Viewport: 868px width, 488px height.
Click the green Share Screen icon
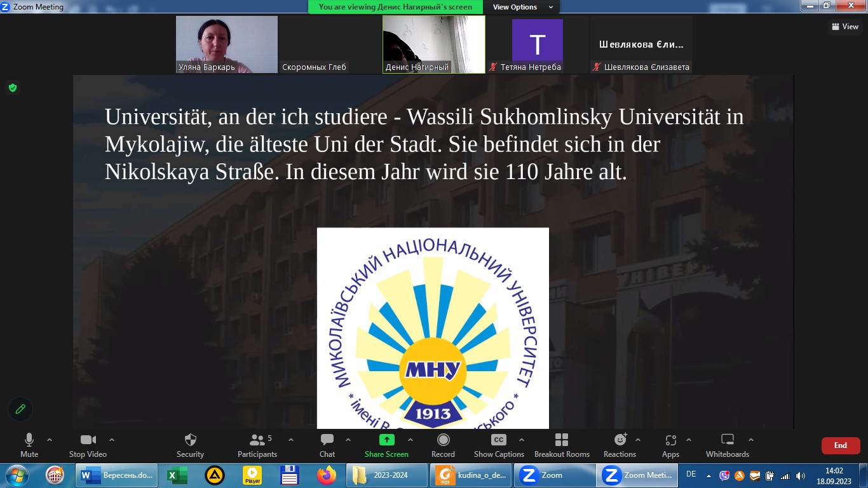[x=386, y=440]
